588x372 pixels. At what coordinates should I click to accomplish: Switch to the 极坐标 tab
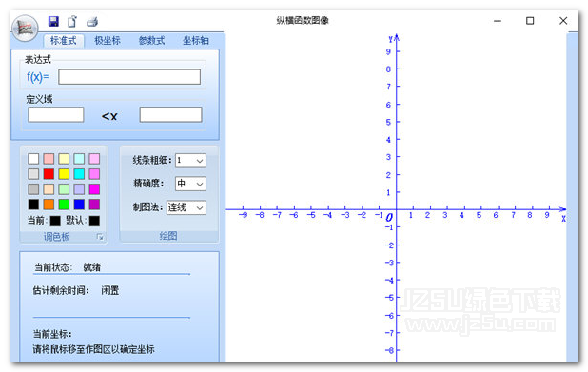click(x=108, y=40)
